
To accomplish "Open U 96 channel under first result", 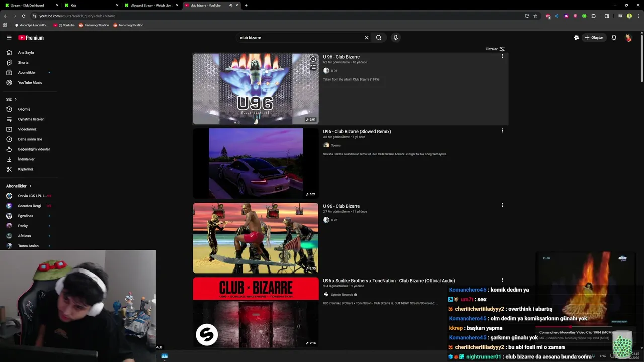I will (x=334, y=71).
